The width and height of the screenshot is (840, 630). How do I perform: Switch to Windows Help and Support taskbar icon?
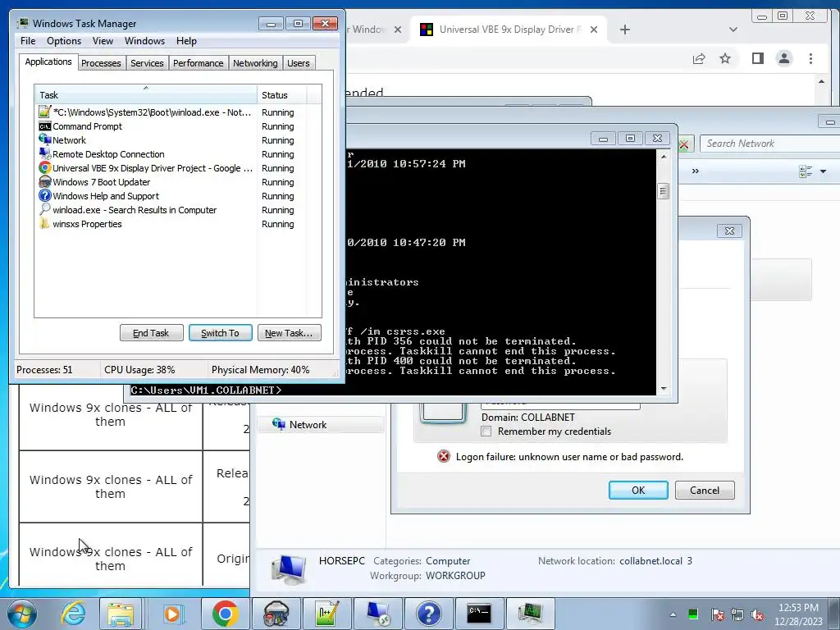coord(428,614)
